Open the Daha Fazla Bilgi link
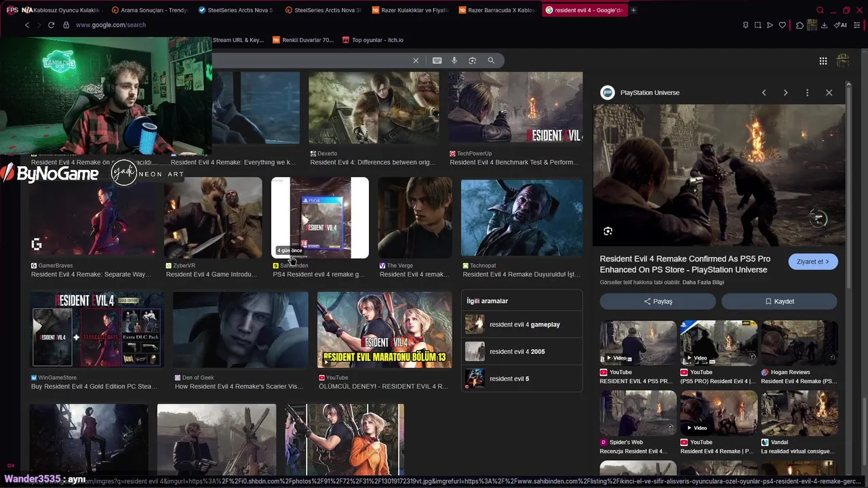The height and width of the screenshot is (488, 868). point(703,282)
